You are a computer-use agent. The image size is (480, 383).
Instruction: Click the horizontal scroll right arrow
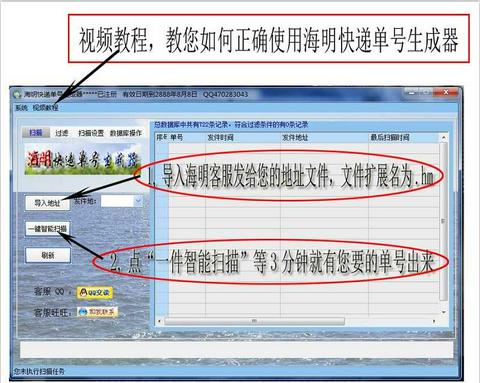coord(434,321)
